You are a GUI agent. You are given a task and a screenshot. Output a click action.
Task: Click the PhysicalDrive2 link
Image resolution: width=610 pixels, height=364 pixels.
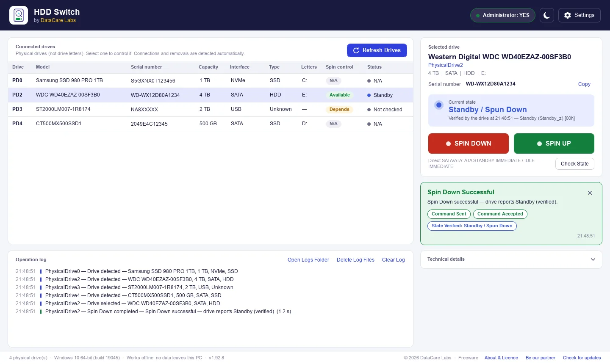[445, 65]
